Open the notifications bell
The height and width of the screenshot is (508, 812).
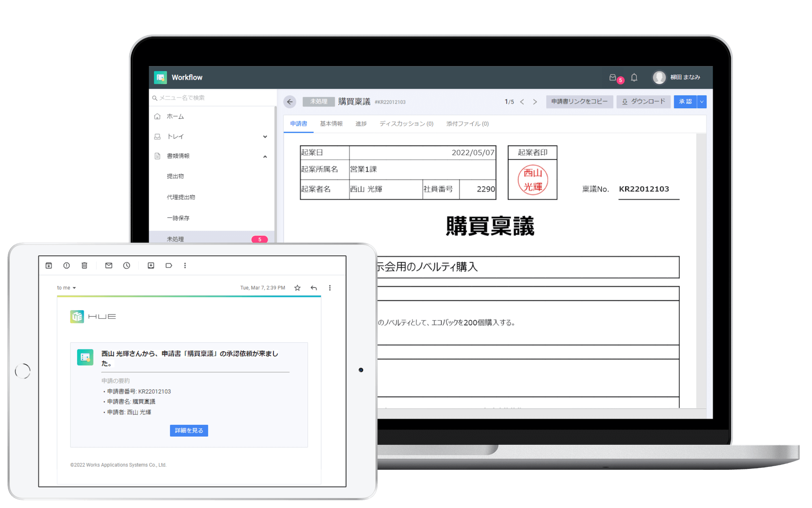pos(634,77)
